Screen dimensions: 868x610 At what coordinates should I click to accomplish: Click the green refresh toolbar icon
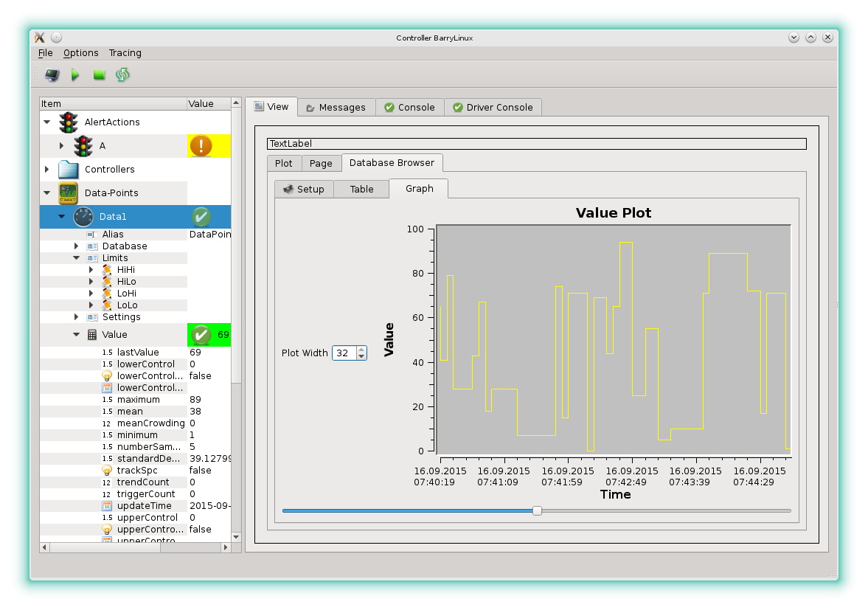point(122,74)
